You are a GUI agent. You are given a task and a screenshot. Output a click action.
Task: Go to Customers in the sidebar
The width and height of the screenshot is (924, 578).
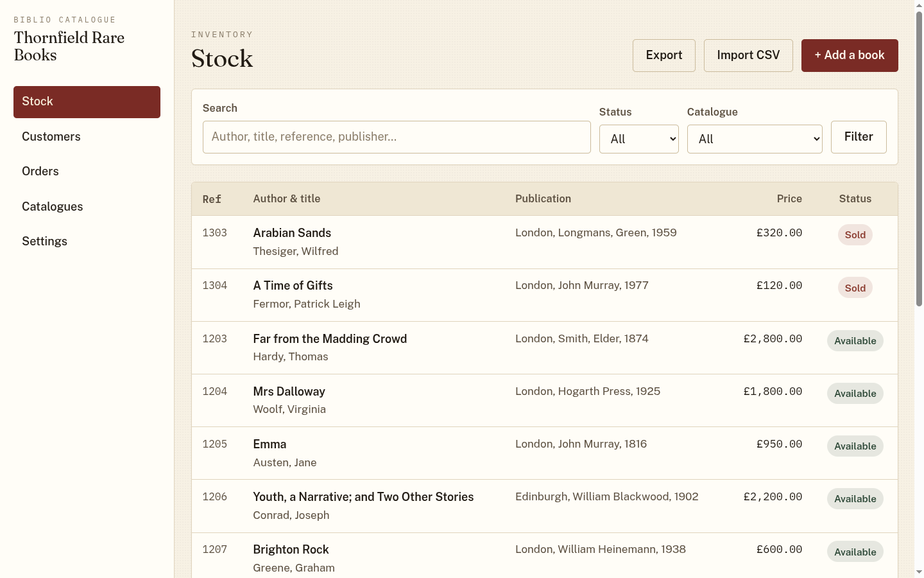click(x=87, y=137)
